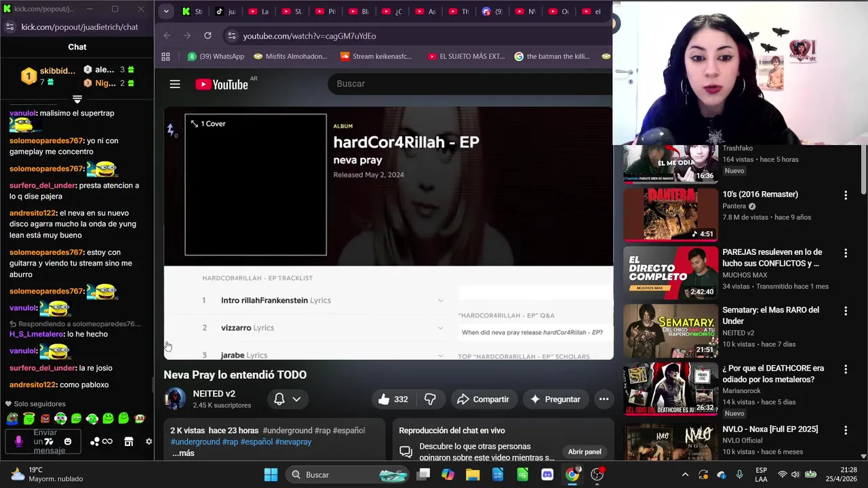Screen dimensions: 868x488
Task: Open the Chrome apps grid in bookmarks bar
Action: coord(165,56)
